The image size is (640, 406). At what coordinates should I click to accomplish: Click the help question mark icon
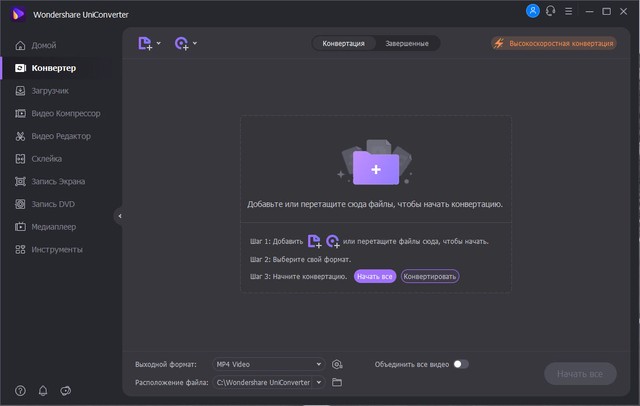tap(20, 390)
